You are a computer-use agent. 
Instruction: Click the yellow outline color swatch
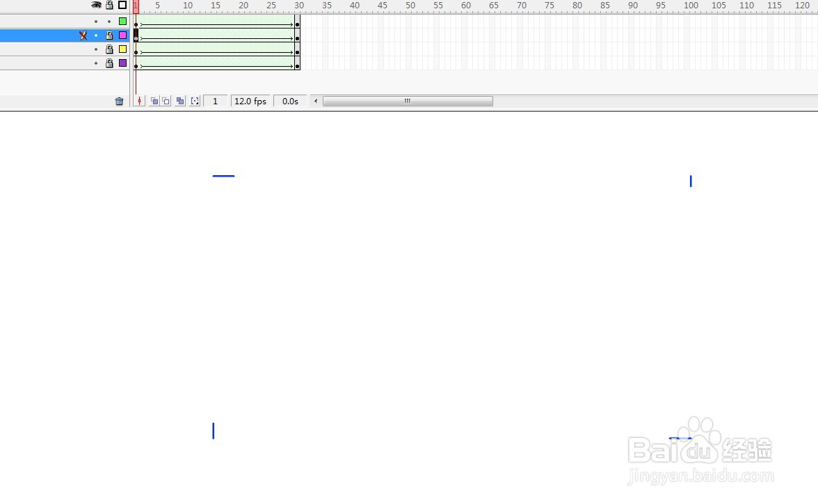tap(122, 49)
